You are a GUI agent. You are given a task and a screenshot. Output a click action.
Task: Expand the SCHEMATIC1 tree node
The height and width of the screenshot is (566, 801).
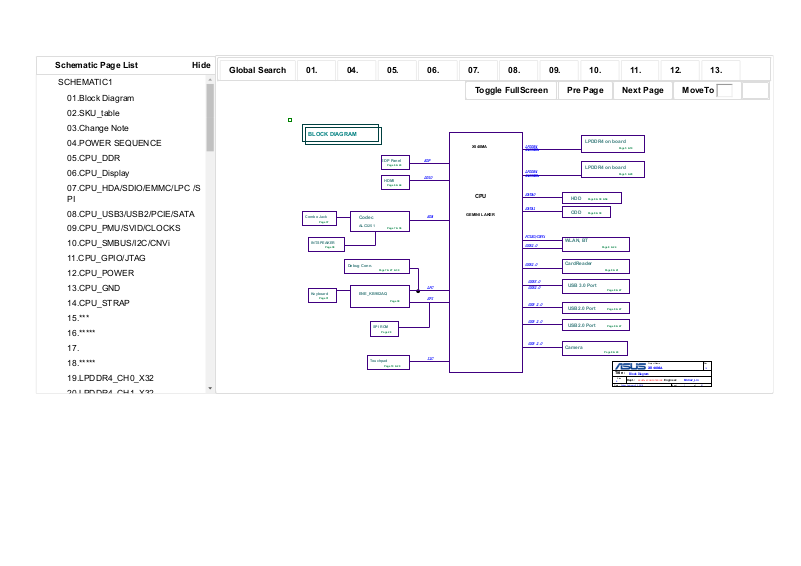[85, 82]
